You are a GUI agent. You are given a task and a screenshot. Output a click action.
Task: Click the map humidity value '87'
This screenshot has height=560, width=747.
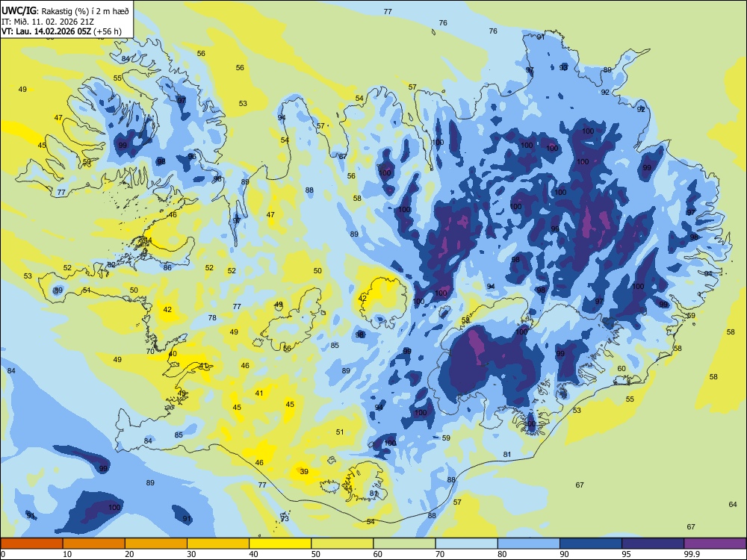tap(343, 156)
